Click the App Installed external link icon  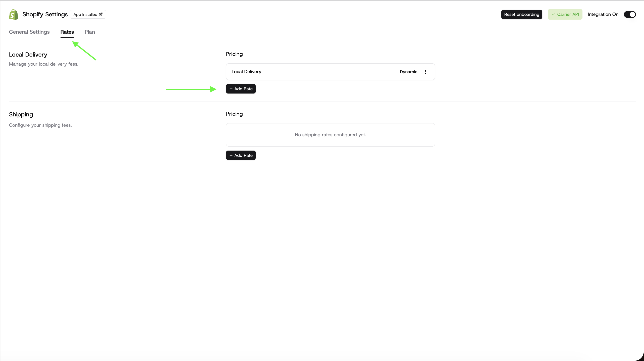tap(101, 14)
